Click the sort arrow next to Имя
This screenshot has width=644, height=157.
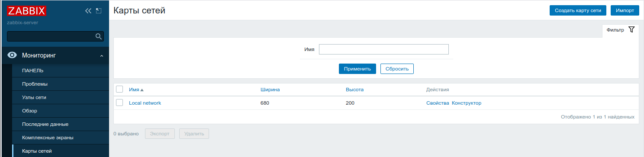click(142, 90)
